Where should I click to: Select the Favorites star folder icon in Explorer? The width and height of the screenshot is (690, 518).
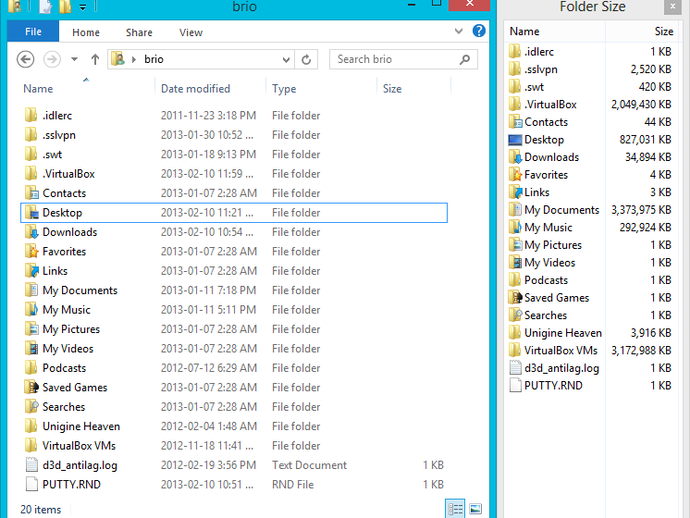[32, 251]
